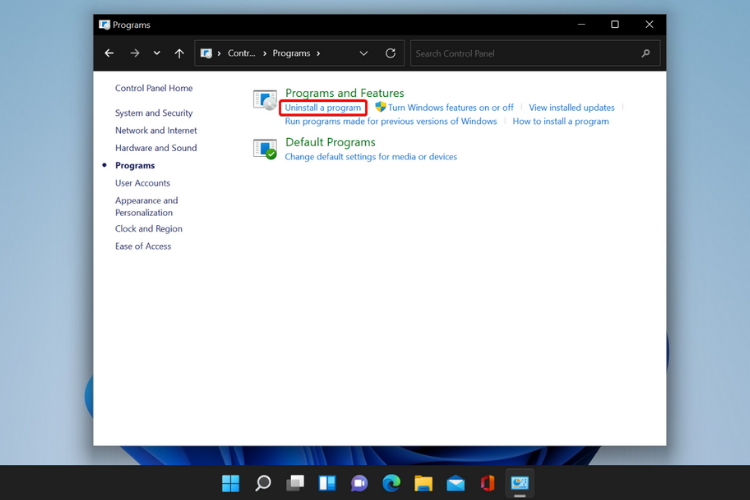This screenshot has height=500, width=750.
Task: Open Change default settings for media or devices
Action: pyautogui.click(x=370, y=156)
